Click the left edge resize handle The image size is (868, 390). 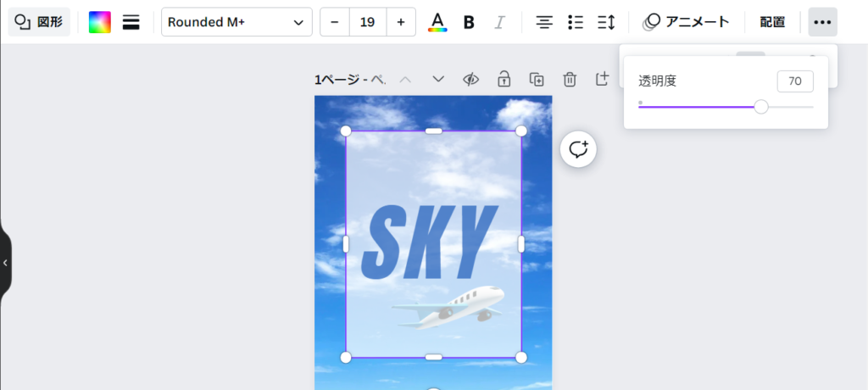click(x=346, y=244)
